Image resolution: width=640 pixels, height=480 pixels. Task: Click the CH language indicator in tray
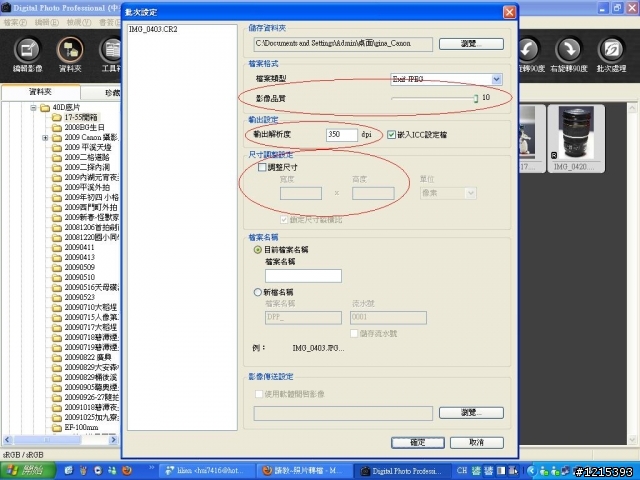pos(462,470)
